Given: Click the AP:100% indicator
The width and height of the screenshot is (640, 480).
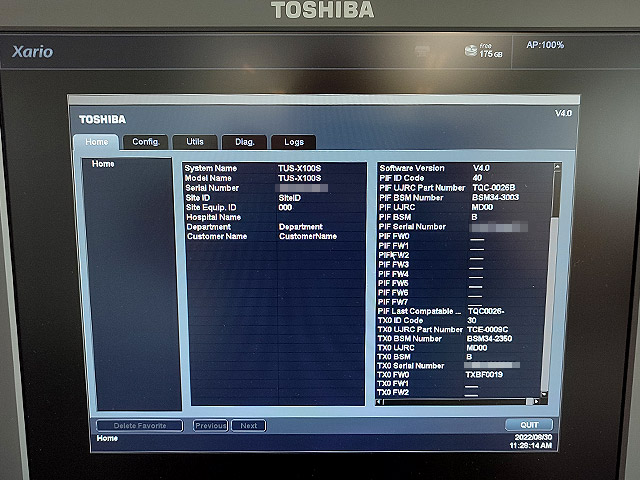Looking at the screenshot, I should coord(545,45).
